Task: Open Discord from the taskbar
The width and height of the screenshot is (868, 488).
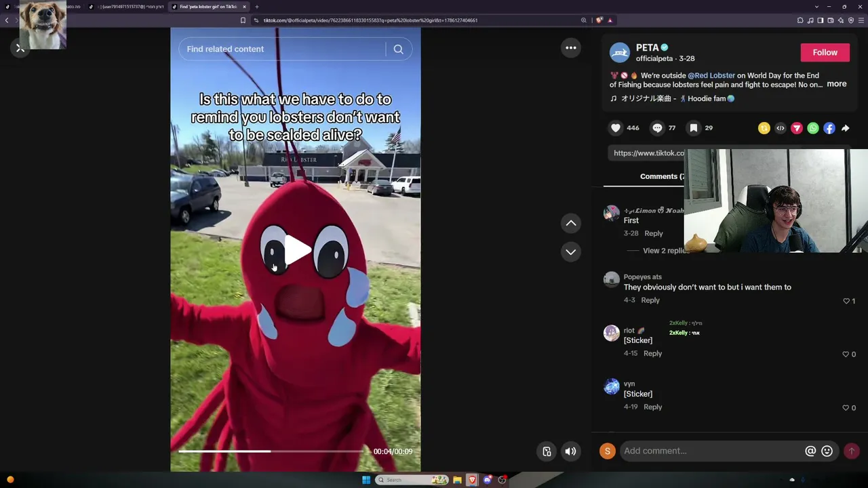Action: pos(487,480)
